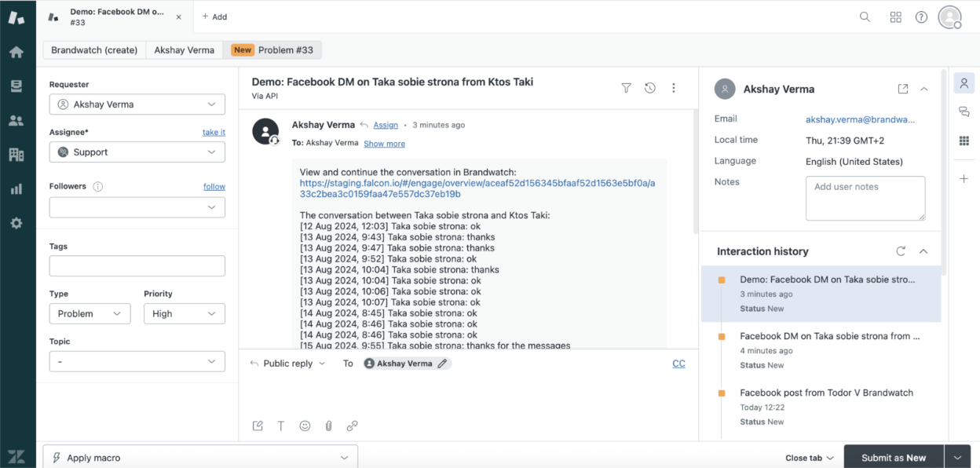Open the Facebook DM history entry from 4 minutes ago

tap(821, 350)
